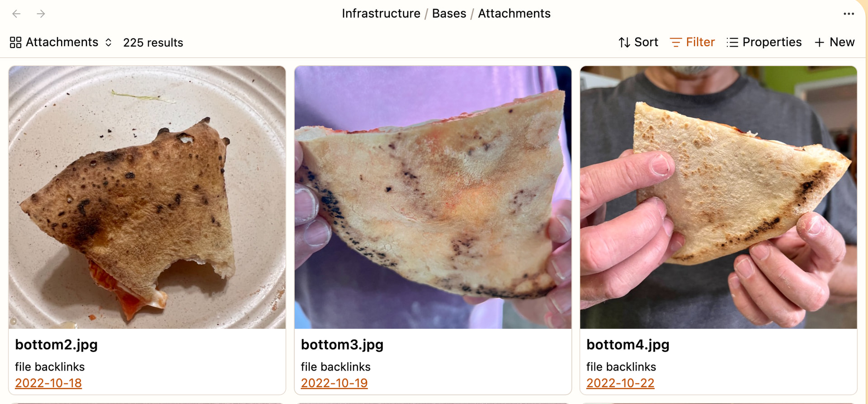Open the three-dots more options menu
This screenshot has width=868, height=404.
pos(849,14)
